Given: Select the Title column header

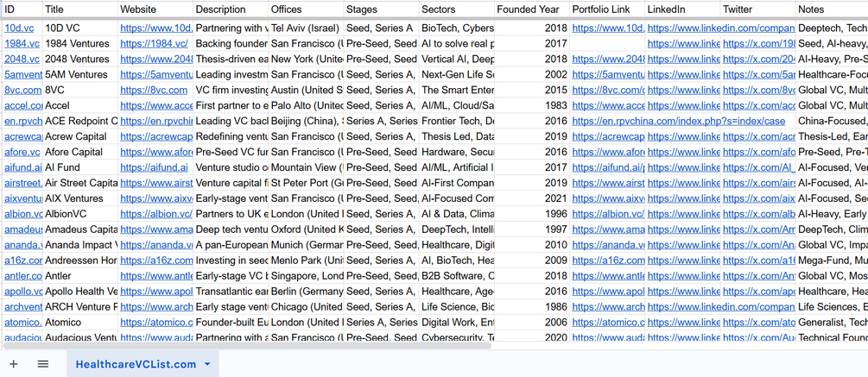Looking at the screenshot, I should click(x=80, y=9).
